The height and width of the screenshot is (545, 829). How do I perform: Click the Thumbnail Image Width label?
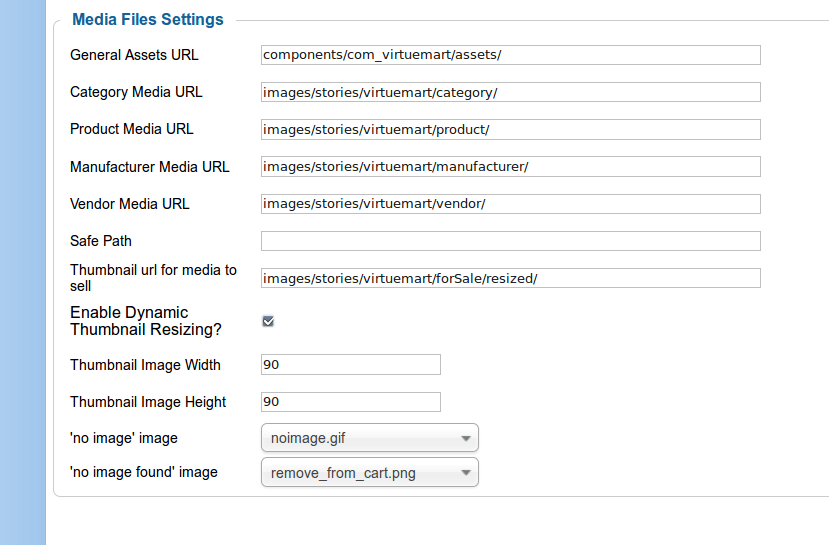coord(145,365)
